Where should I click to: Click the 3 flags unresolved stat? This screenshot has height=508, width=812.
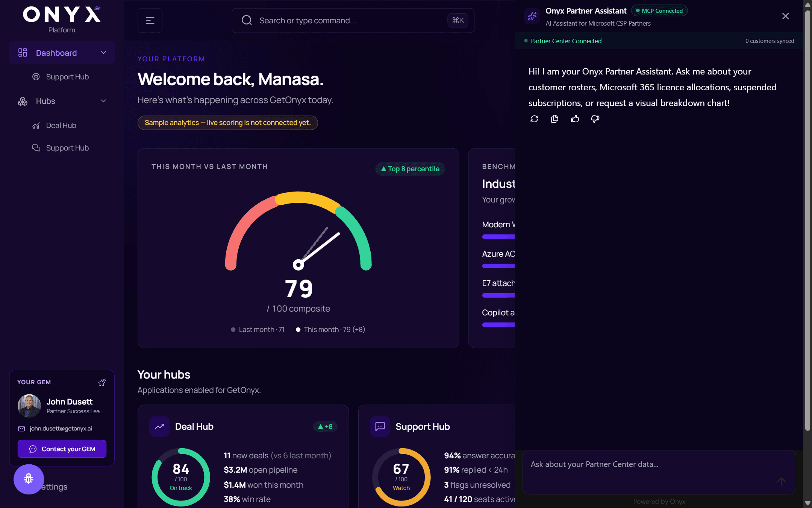pyautogui.click(x=477, y=485)
